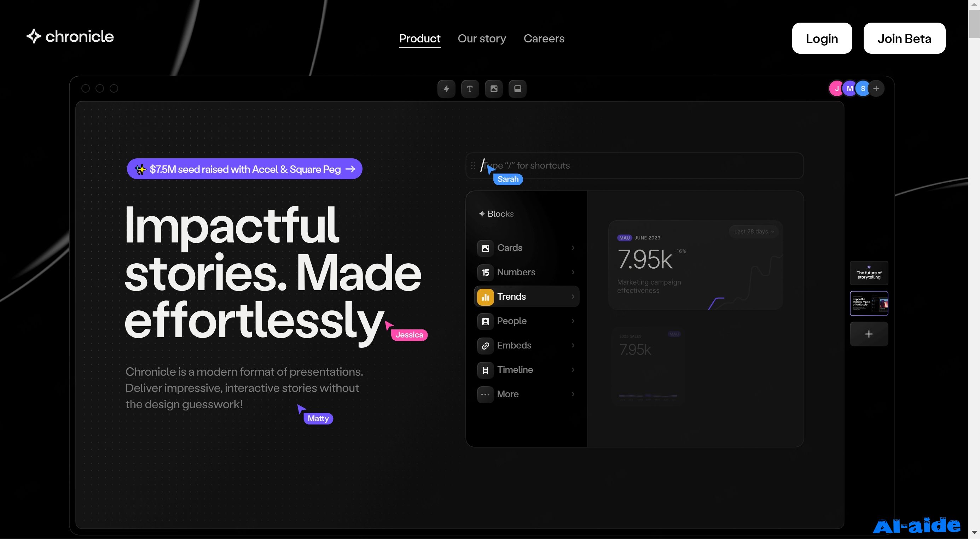The height and width of the screenshot is (539, 980).
Task: Click the pink J collaborator avatar
Action: click(836, 89)
